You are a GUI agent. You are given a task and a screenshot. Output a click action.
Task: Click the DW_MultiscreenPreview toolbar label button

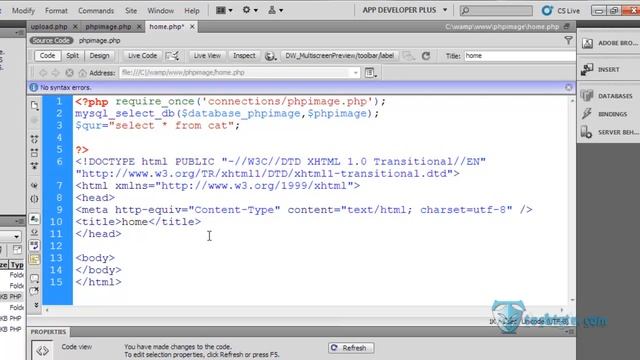tap(340, 56)
